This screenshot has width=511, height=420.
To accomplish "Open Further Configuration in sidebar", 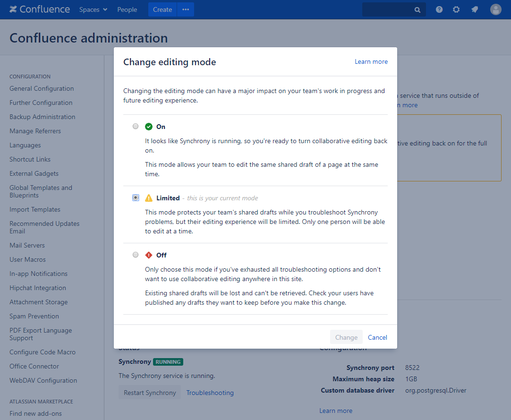I will click(x=41, y=103).
